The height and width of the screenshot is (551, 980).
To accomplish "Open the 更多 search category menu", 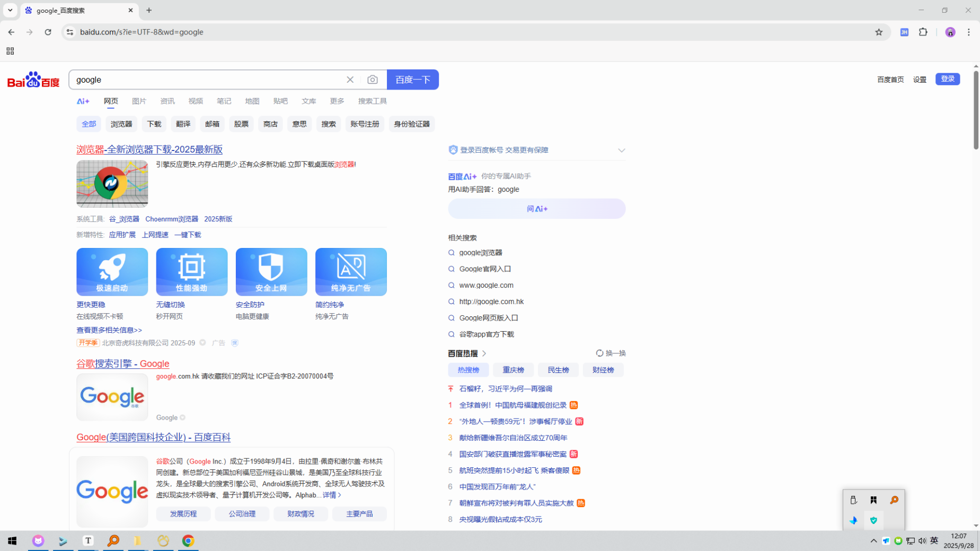I will coord(337,101).
